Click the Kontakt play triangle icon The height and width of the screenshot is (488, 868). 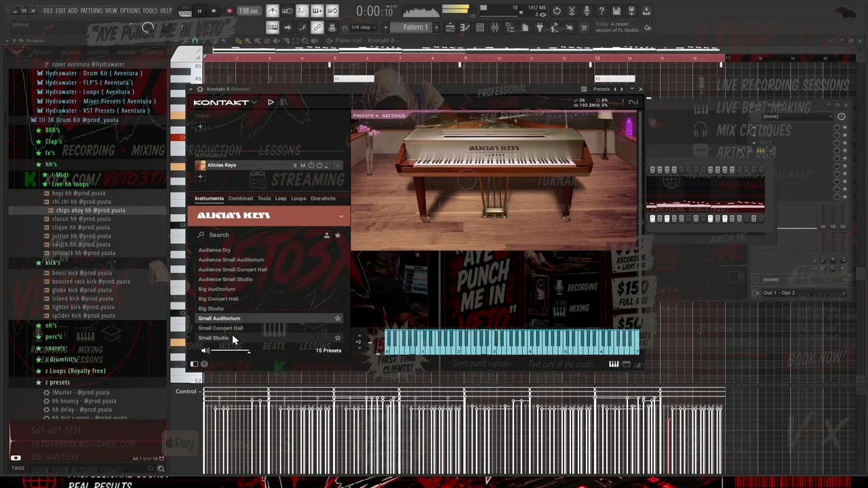271,102
